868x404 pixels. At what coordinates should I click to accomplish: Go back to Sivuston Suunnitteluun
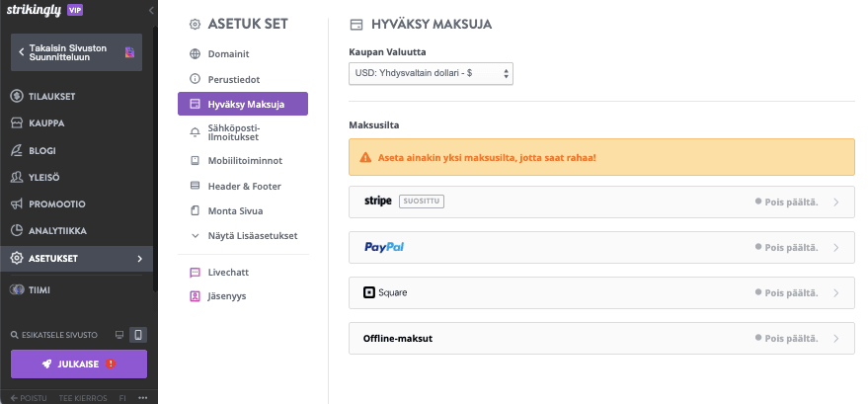tap(76, 52)
